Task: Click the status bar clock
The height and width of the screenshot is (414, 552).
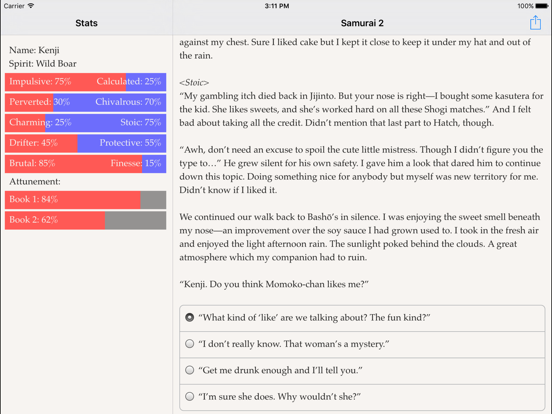Action: click(277, 6)
